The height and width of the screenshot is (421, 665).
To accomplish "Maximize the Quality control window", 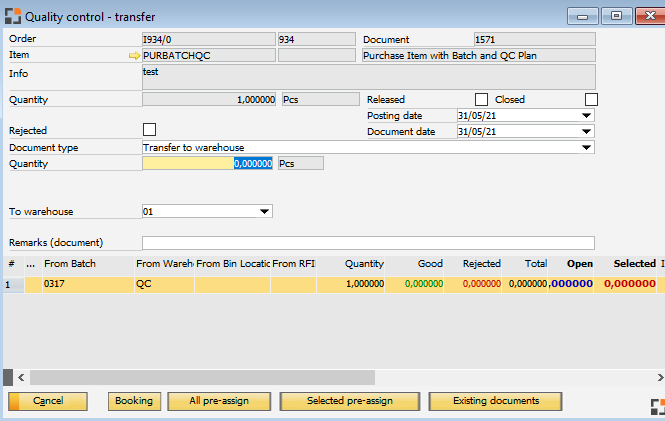I will click(x=616, y=16).
